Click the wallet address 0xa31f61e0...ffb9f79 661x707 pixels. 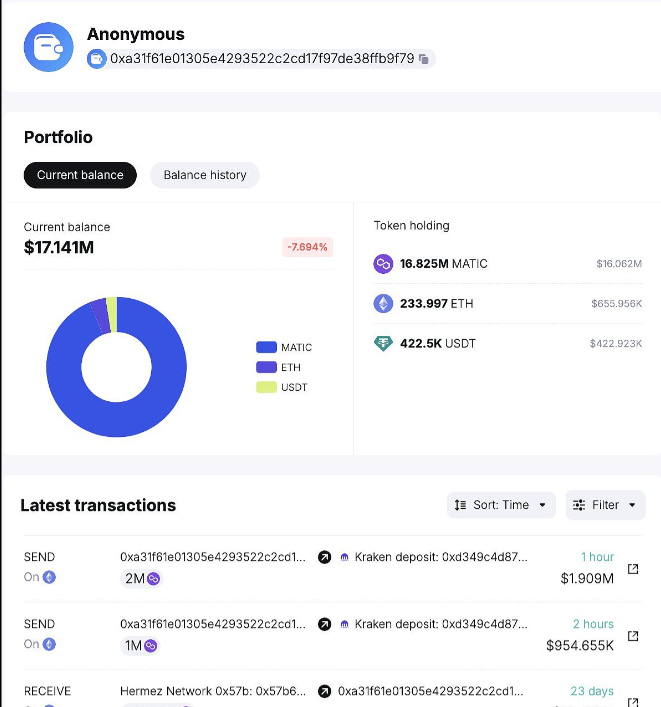tap(262, 59)
